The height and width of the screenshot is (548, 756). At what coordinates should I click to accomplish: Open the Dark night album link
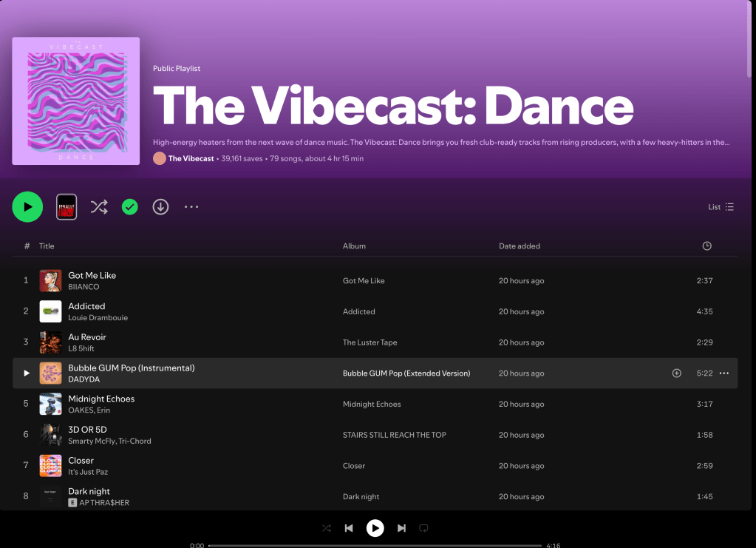(361, 497)
